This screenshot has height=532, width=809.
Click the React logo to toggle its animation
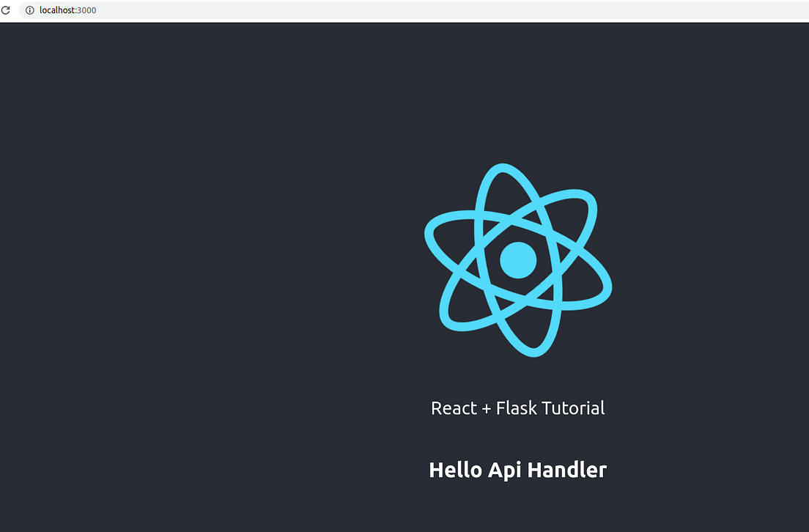pyautogui.click(x=518, y=259)
